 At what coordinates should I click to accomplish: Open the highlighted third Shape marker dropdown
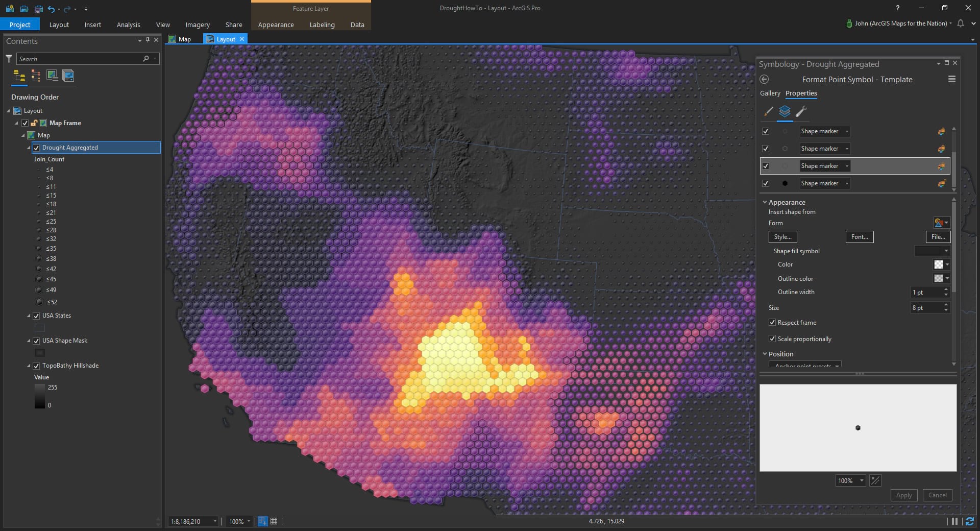(x=825, y=166)
